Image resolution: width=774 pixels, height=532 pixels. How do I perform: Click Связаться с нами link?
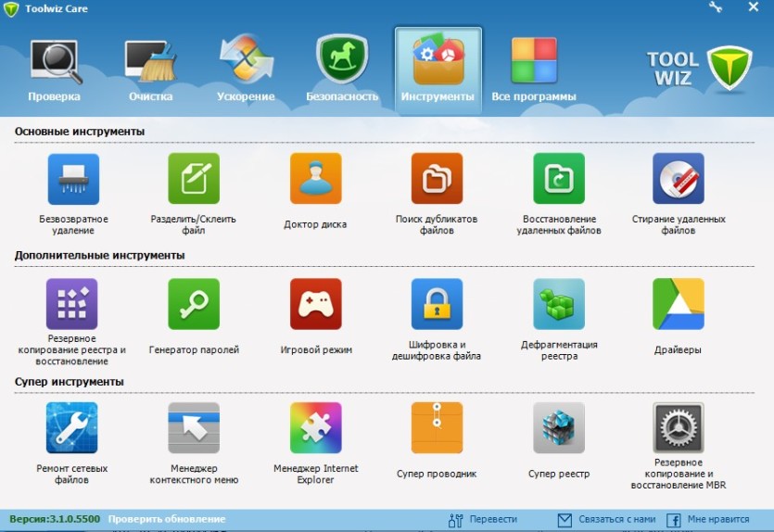pos(606,520)
